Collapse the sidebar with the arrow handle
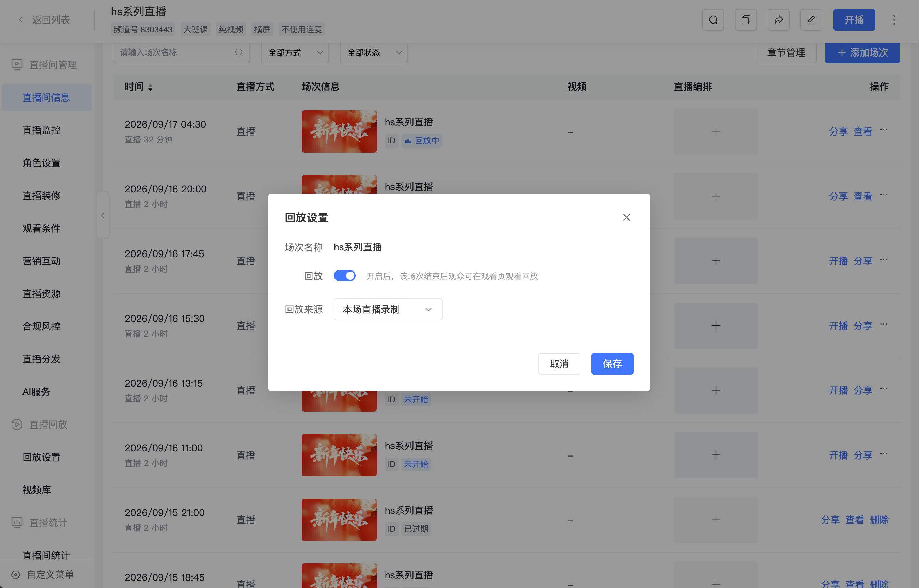Image resolution: width=919 pixels, height=588 pixels. click(x=103, y=215)
